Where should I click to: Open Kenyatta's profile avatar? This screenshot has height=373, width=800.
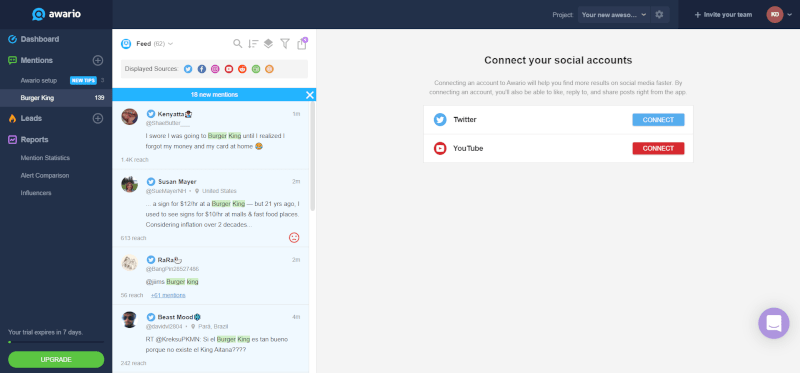130,116
